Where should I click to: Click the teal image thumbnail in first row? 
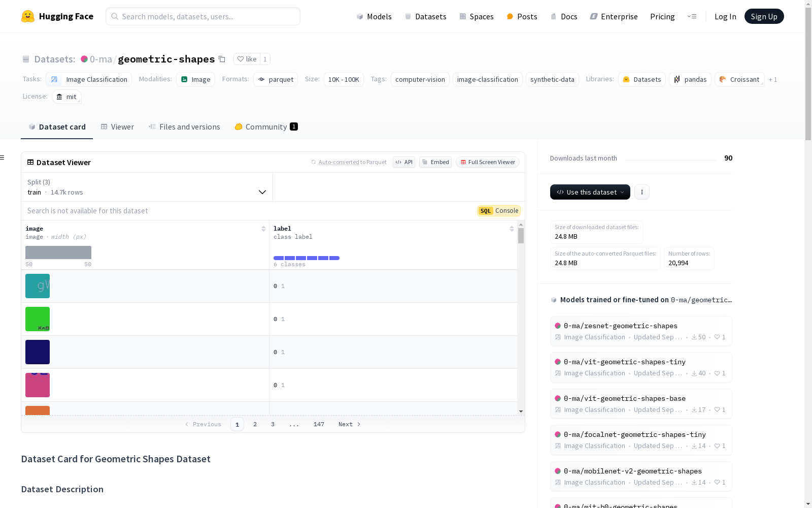[x=38, y=286]
